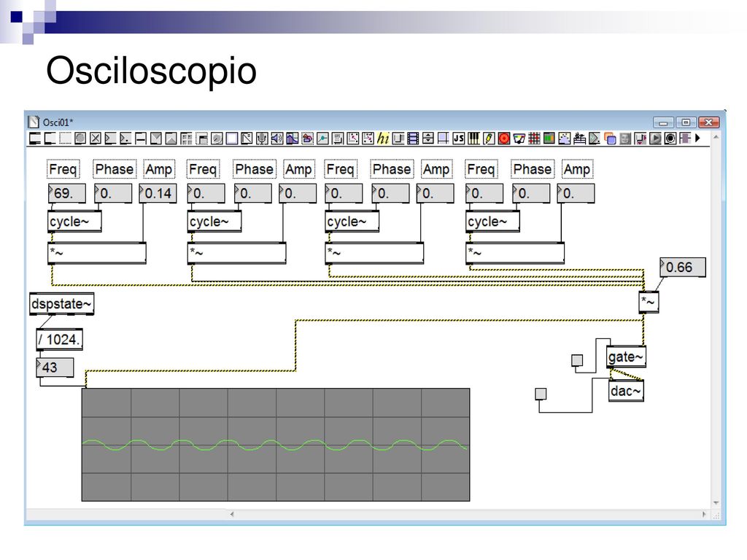
Task: Toggle the checkbox wired to dac~
Action: [541, 394]
